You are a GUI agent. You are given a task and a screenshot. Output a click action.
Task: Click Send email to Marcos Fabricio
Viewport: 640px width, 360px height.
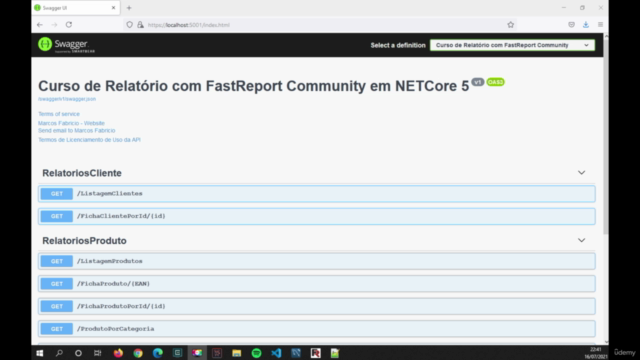(77, 131)
